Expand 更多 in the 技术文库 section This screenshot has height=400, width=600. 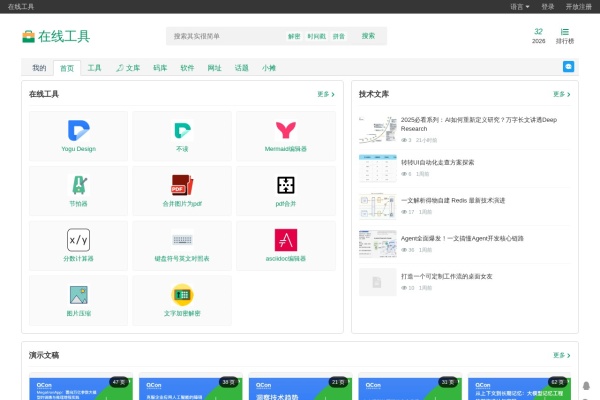(x=561, y=94)
